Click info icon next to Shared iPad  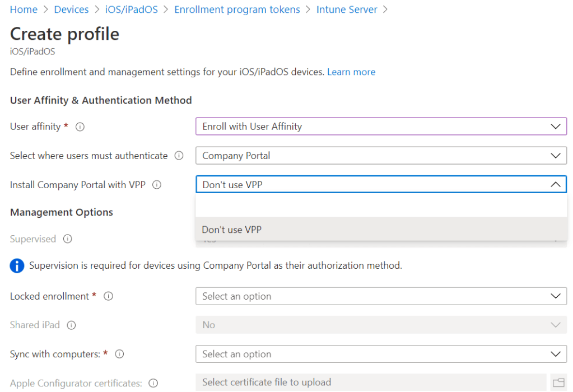pyautogui.click(x=71, y=325)
